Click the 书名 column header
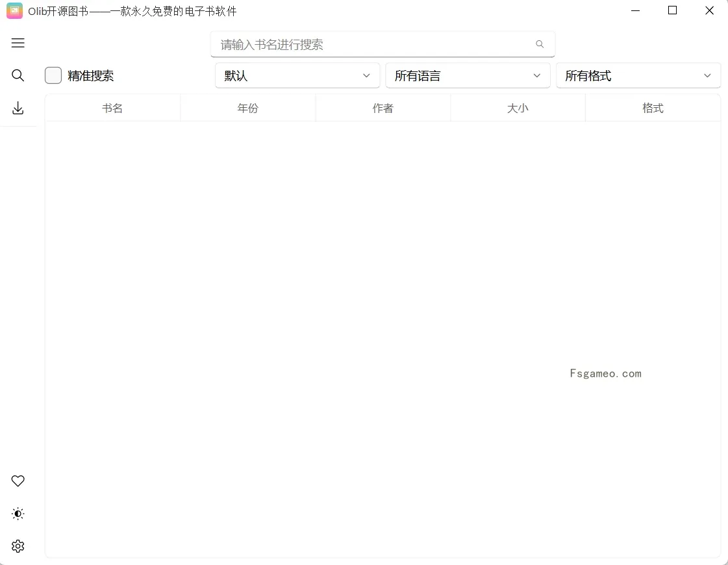Viewport: 728px width, 565px height. pyautogui.click(x=112, y=108)
